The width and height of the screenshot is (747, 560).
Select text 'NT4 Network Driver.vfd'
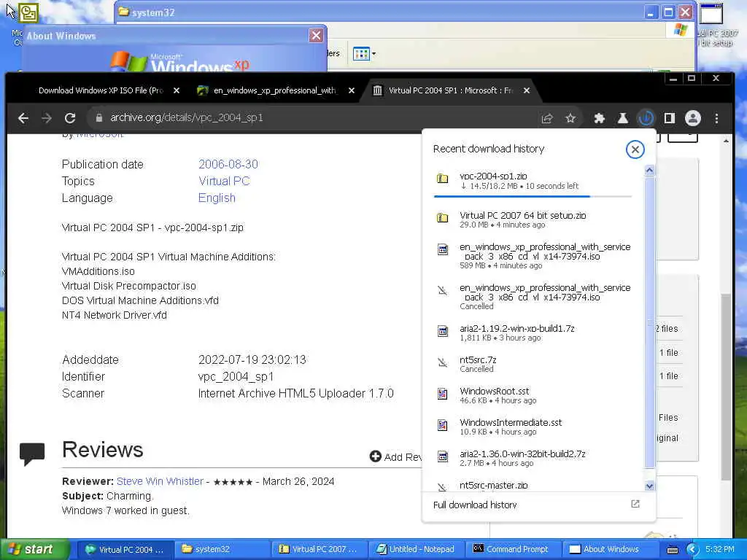(115, 315)
